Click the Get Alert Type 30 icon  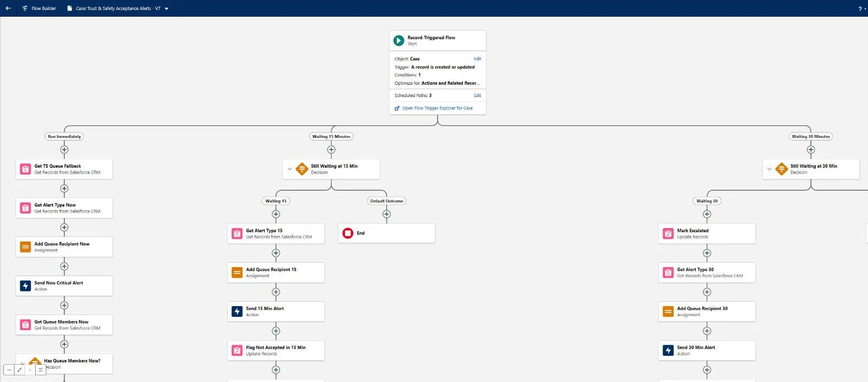(668, 273)
